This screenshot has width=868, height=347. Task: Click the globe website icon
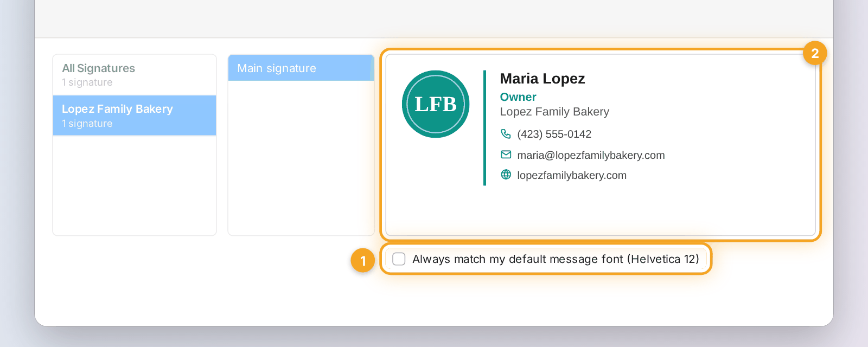[506, 175]
